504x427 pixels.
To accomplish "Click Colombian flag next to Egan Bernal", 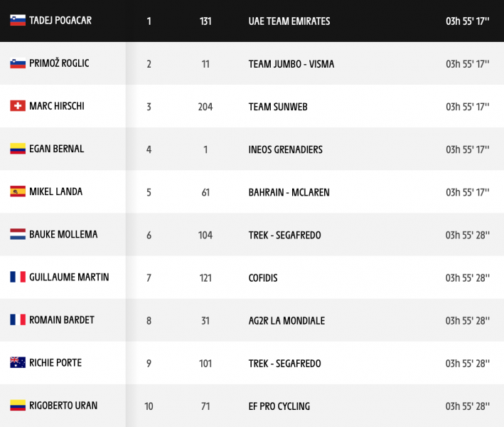I will (18, 149).
